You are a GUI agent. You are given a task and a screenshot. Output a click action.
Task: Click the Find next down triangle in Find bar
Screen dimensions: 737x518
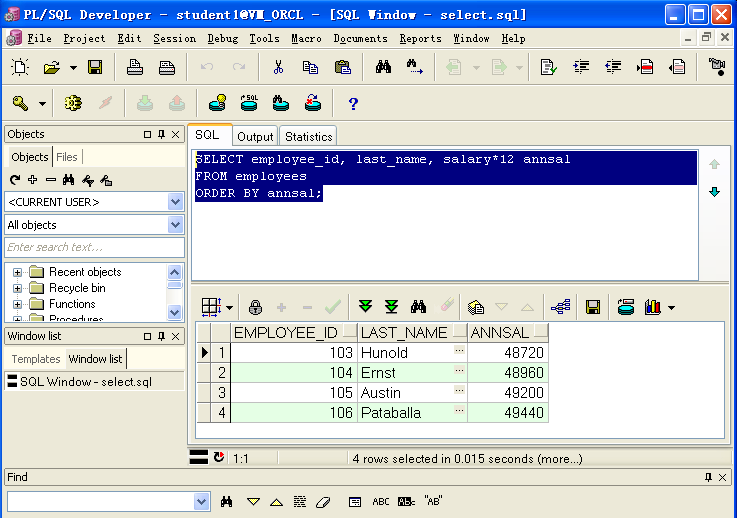[253, 502]
